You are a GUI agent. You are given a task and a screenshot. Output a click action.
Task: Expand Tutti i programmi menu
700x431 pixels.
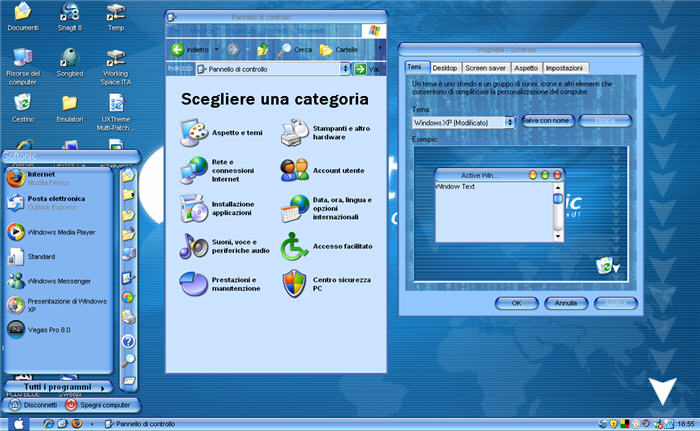tap(58, 387)
